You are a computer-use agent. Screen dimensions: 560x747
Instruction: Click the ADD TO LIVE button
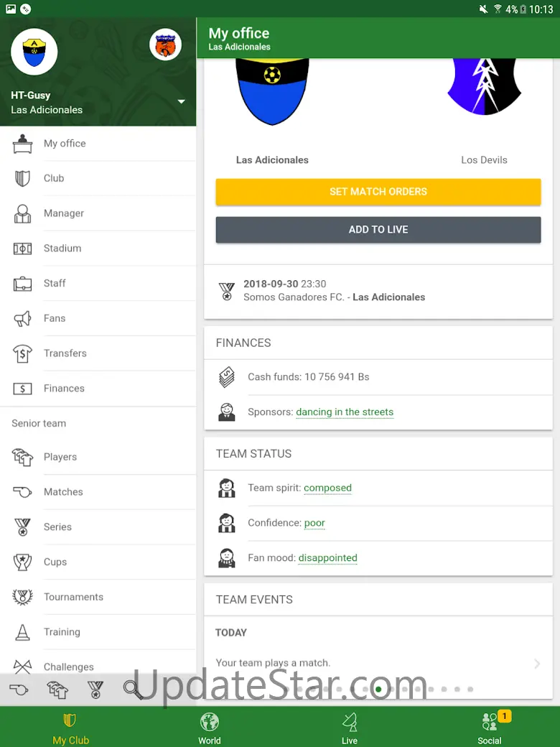click(x=378, y=230)
